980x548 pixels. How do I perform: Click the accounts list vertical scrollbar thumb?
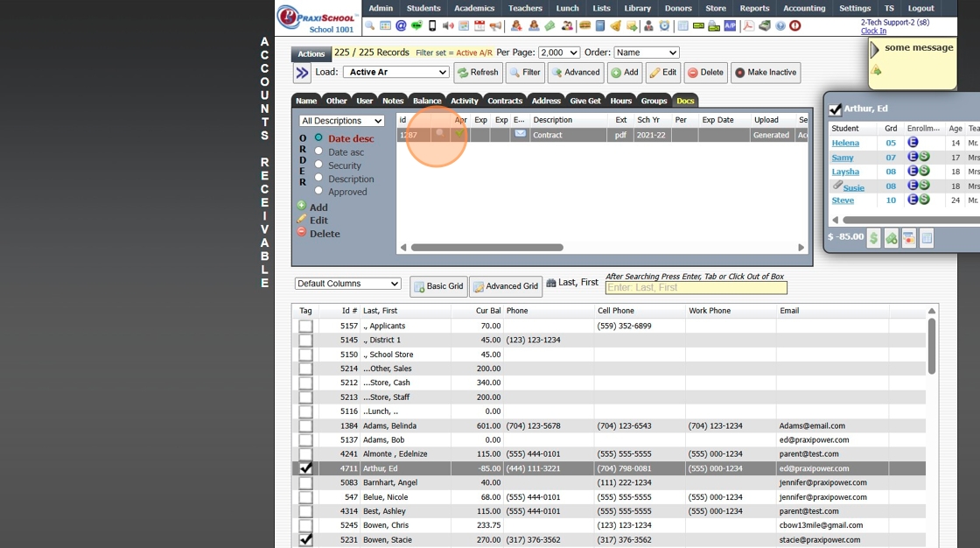931,347
